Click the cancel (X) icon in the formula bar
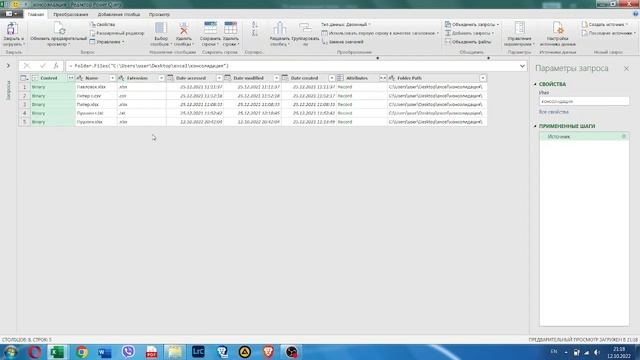Screen dimensions: 640x360 coord(27,66)
